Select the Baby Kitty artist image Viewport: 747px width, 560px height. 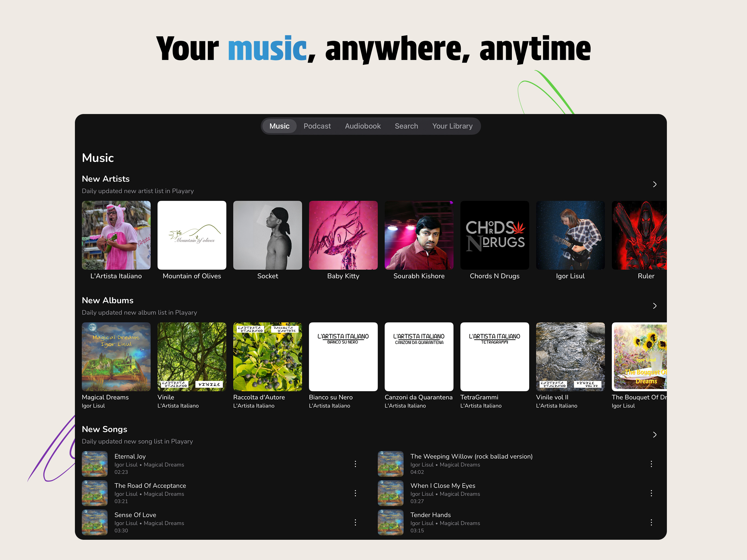coord(343,235)
